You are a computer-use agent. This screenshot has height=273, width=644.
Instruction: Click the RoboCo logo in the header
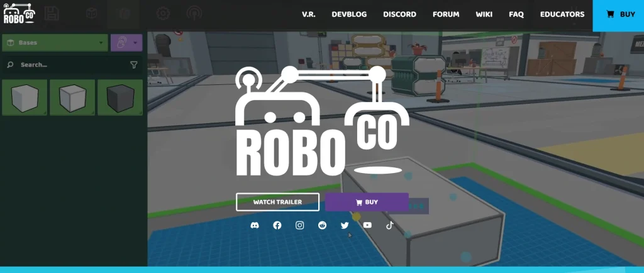(x=19, y=13)
